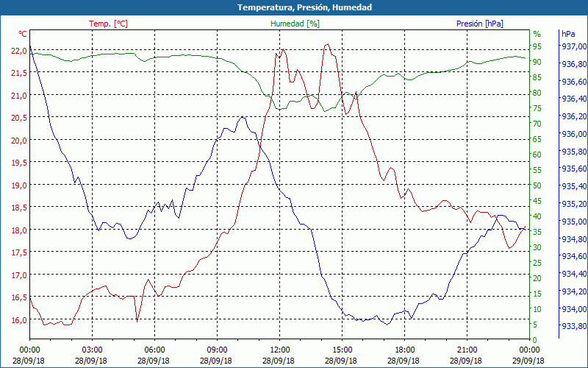Click pressure axis value 936,00
Viewport: 588px width, 368px height.
point(574,134)
